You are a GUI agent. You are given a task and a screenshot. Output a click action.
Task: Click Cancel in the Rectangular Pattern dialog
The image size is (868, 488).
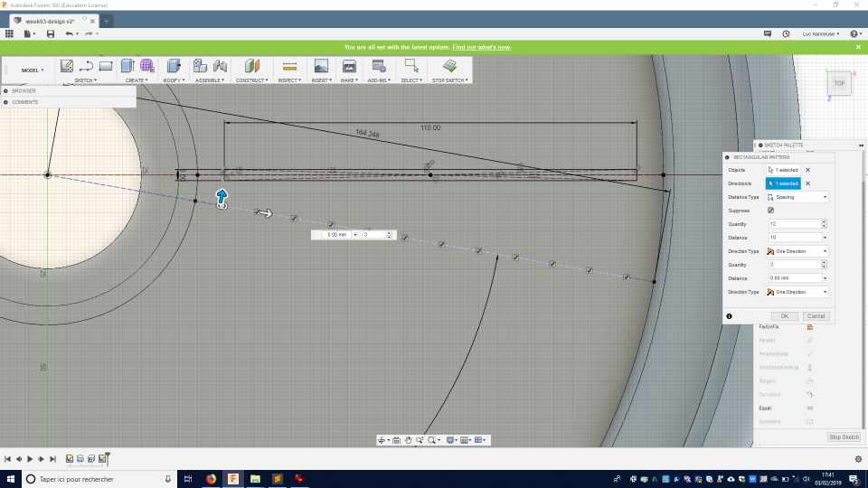[x=816, y=316]
